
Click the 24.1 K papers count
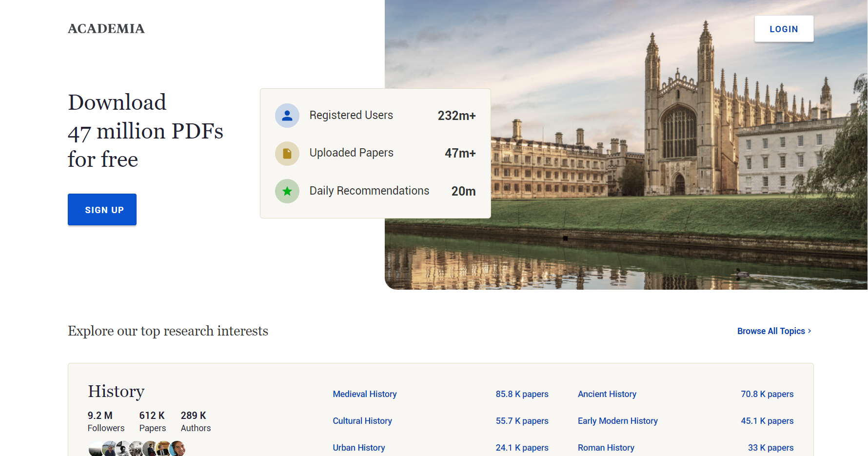point(522,448)
